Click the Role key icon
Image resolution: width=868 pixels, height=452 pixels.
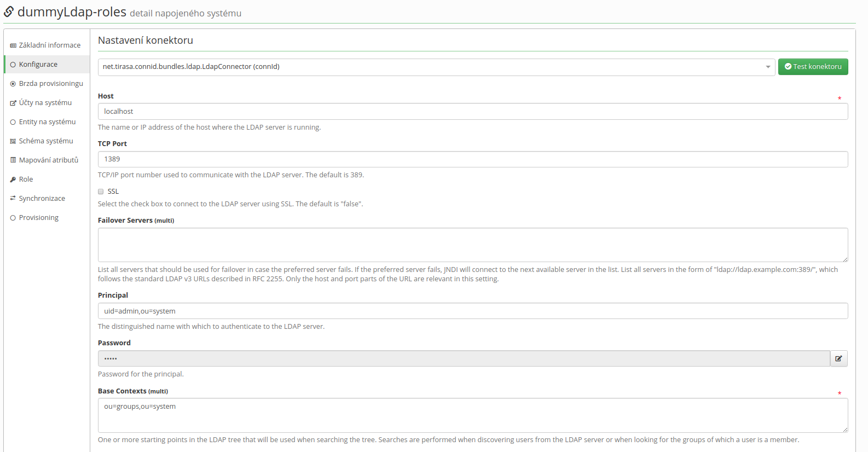pyautogui.click(x=13, y=179)
